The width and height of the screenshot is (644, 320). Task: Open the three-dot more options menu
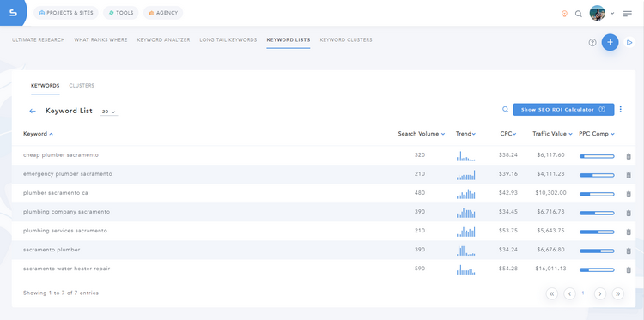point(621,109)
